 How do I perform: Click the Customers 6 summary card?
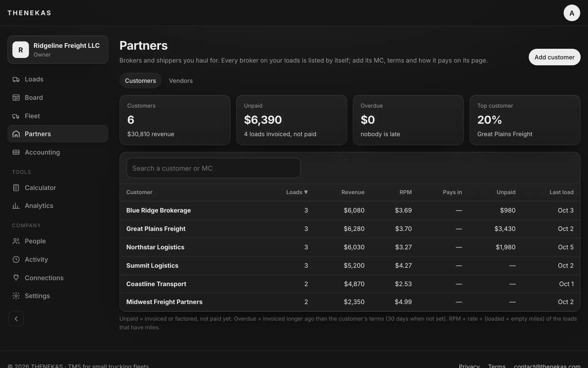pos(175,120)
